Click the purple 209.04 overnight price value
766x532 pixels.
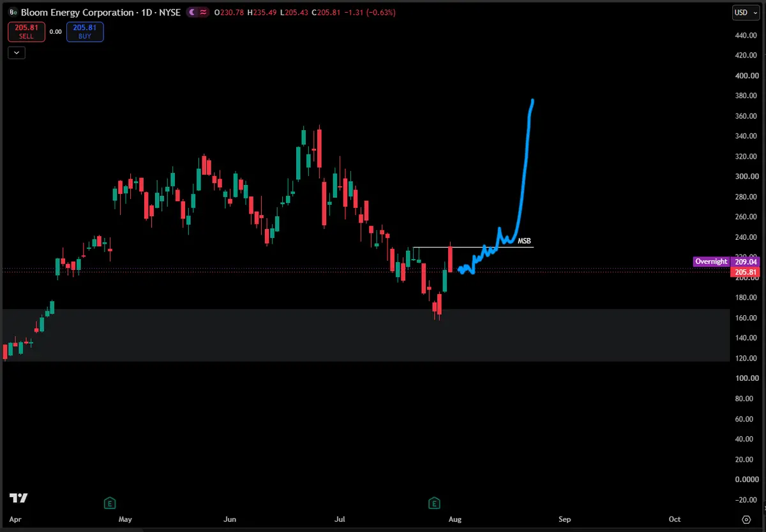click(x=744, y=262)
